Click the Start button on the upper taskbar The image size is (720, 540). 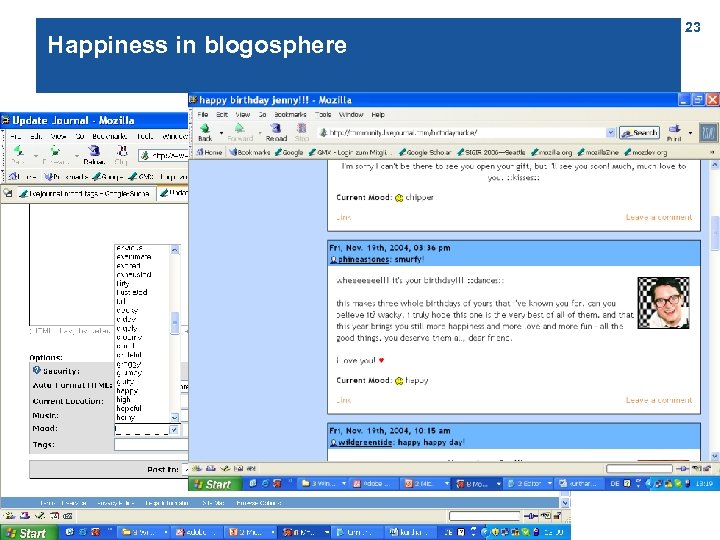click(215, 484)
